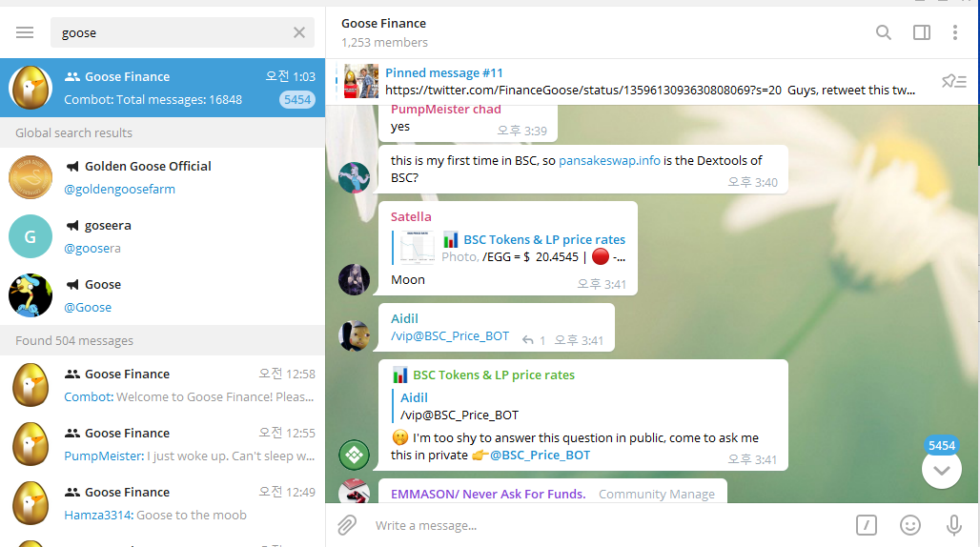Open PumpMeister message result at 12:55
The width and height of the screenshot is (980, 547).
tap(162, 444)
